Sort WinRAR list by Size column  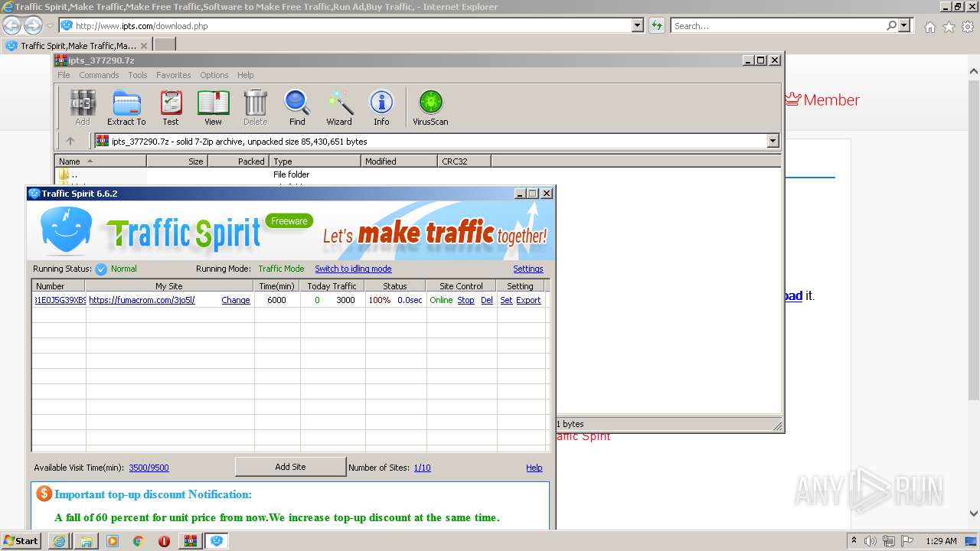(x=177, y=161)
